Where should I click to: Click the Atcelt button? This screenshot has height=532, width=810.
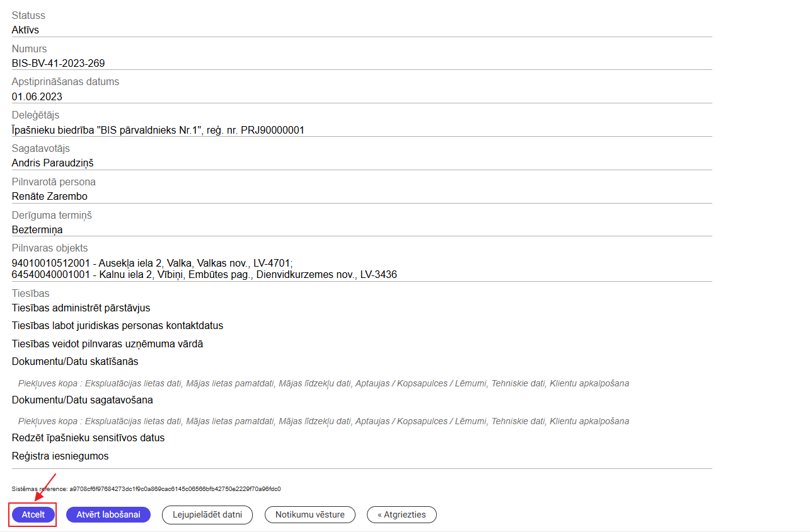33,514
